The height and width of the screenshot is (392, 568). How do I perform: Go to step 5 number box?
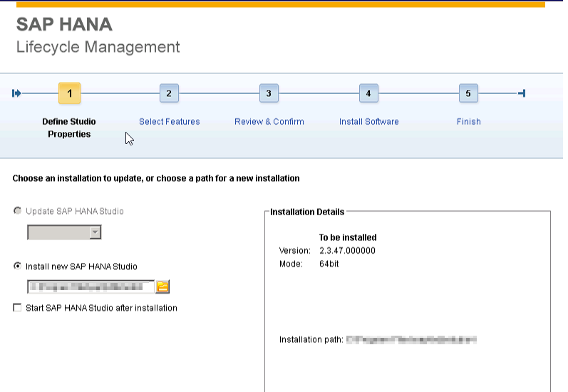point(468,93)
